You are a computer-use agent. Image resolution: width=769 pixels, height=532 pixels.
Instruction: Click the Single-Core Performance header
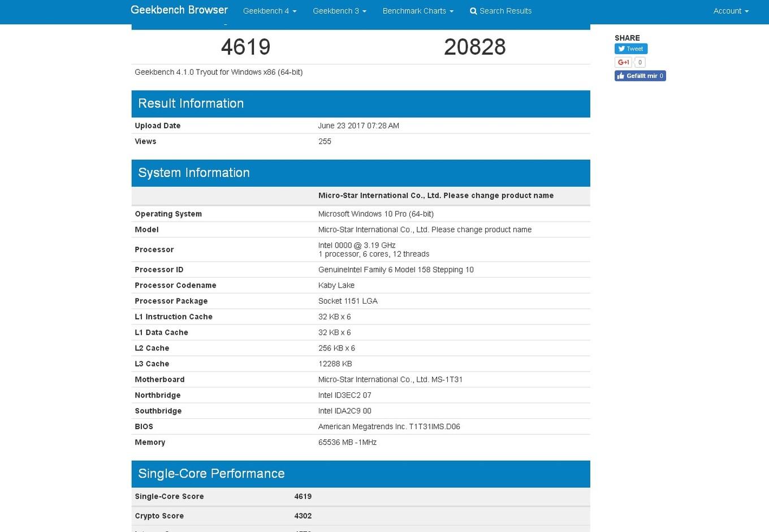tap(361, 474)
